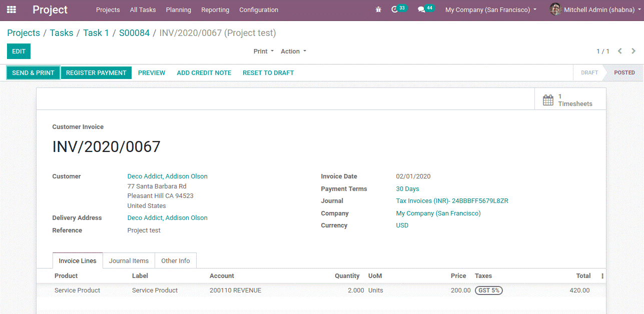Open customer Deco Addict, Addison Olson link
Viewport: 644px width, 314px height.
click(x=167, y=176)
